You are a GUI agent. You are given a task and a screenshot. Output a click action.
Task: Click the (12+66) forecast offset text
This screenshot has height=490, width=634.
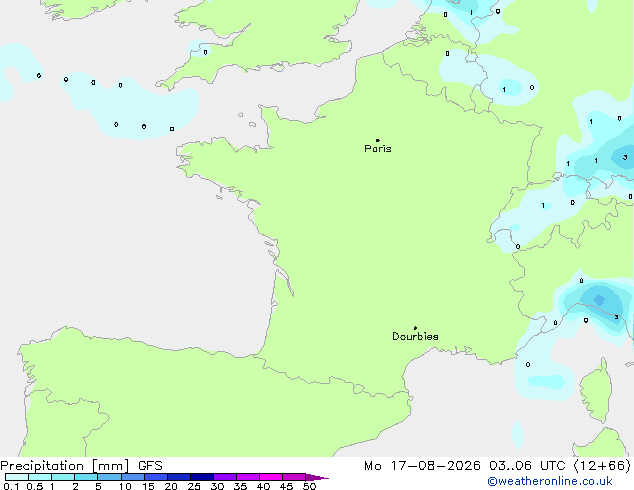602,466
